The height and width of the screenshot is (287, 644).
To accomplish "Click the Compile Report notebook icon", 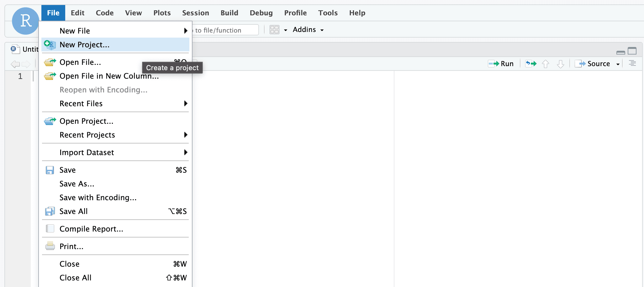I will (50, 229).
